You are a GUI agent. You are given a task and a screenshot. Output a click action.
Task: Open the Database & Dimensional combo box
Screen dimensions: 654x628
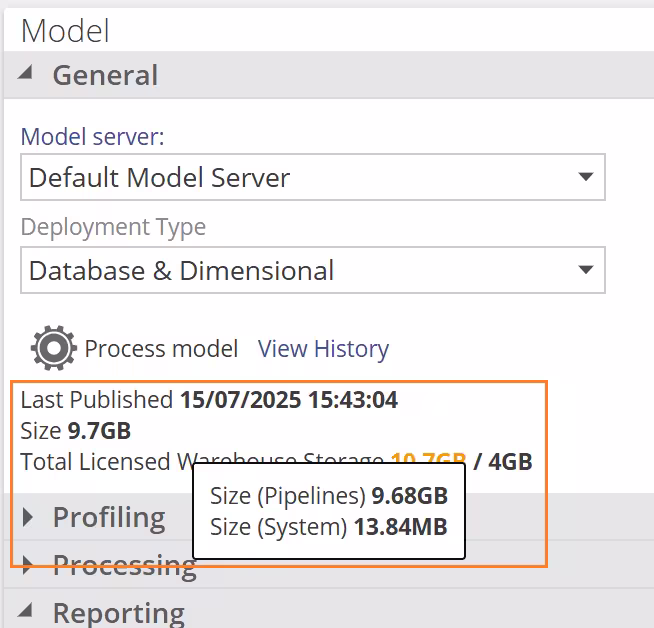tap(300, 270)
